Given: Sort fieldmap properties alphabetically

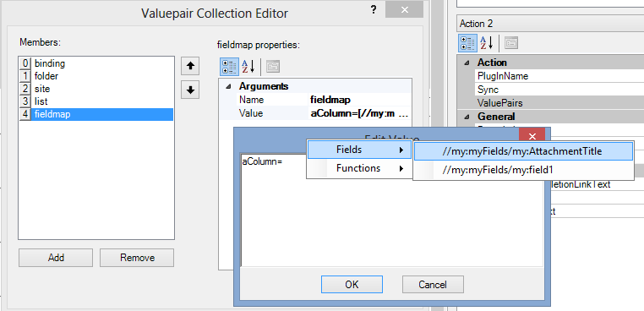Looking at the screenshot, I should pos(248,66).
